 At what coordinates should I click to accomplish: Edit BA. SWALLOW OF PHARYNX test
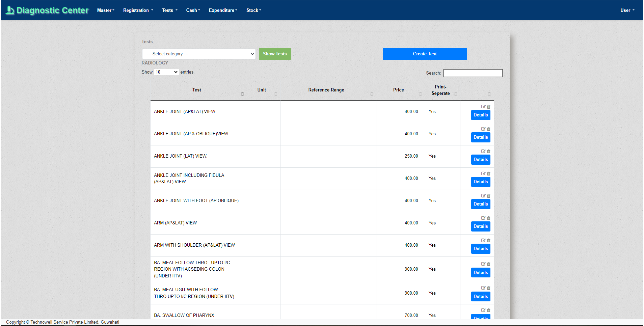(x=483, y=310)
